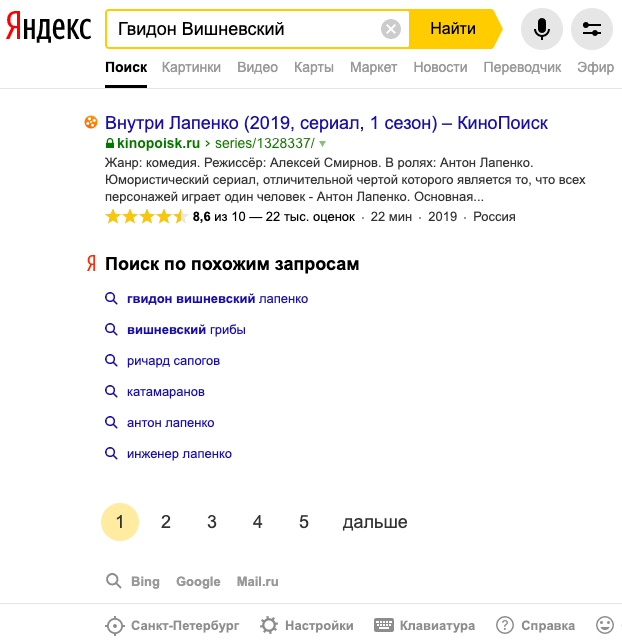The height and width of the screenshot is (643, 622).
Task: Select the Новости tab
Action: [x=440, y=67]
